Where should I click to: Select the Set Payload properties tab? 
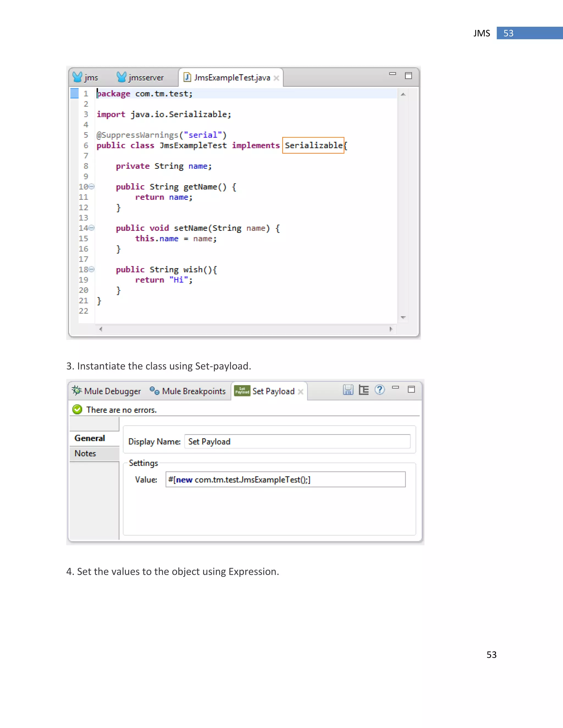click(x=269, y=391)
